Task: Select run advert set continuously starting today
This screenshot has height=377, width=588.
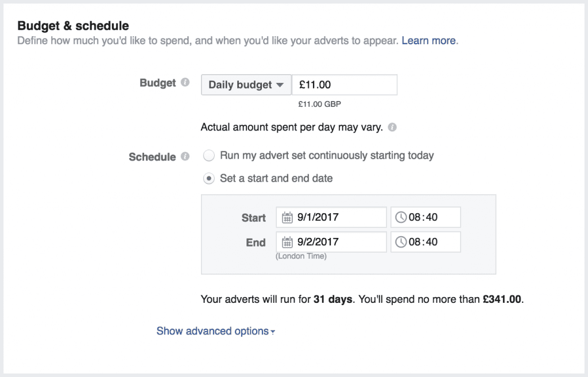Action: click(208, 155)
